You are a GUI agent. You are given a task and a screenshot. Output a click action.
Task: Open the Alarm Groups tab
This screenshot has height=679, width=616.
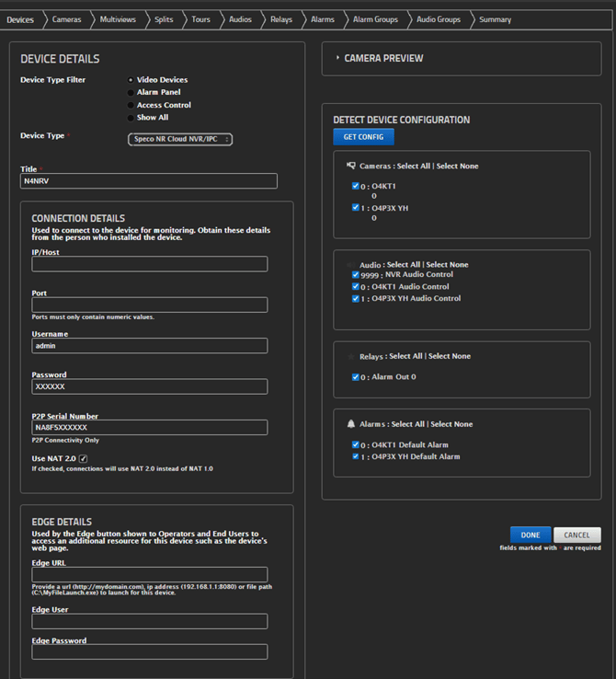(x=375, y=19)
